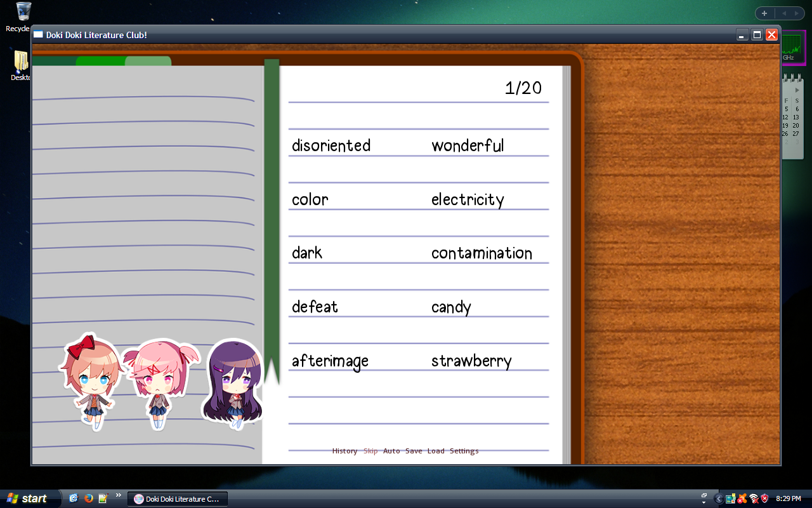
Task: Add a gadget with the plus button
Action: 764,13
